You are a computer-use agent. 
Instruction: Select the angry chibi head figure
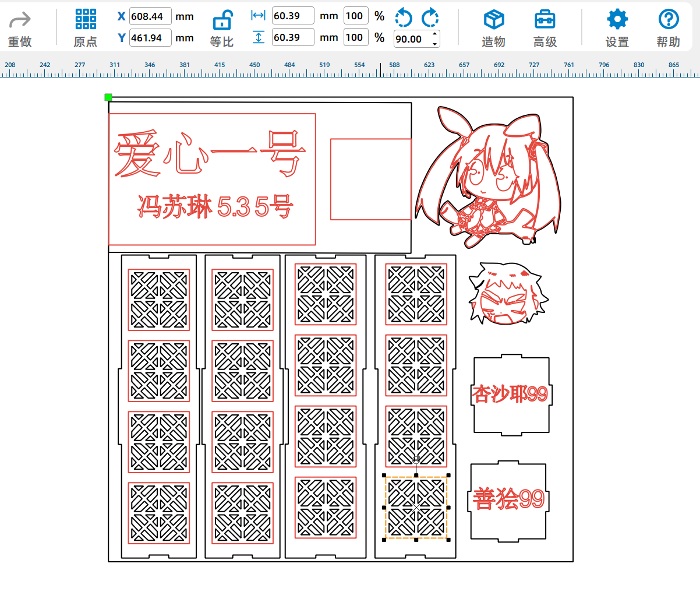508,293
